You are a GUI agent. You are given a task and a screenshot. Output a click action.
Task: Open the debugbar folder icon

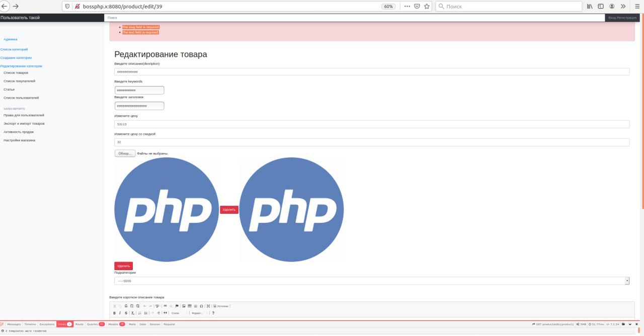pyautogui.click(x=623, y=324)
